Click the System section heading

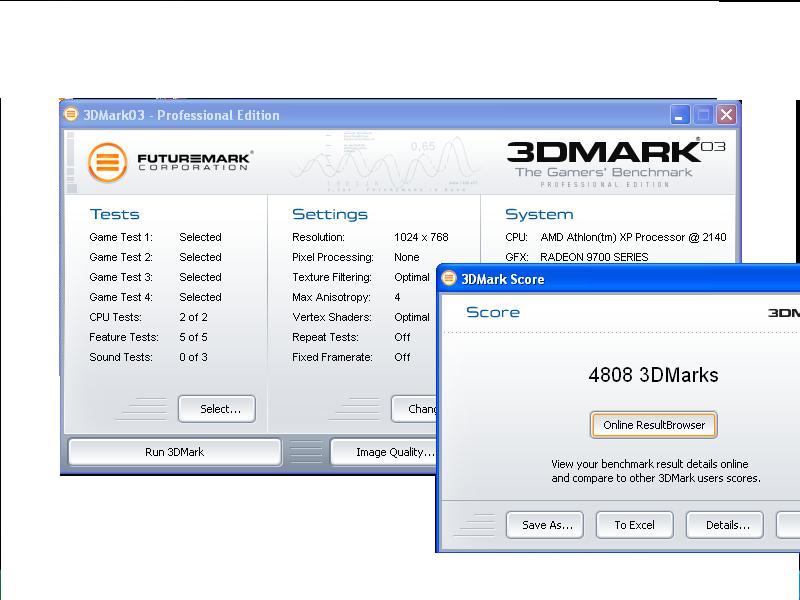(x=539, y=214)
